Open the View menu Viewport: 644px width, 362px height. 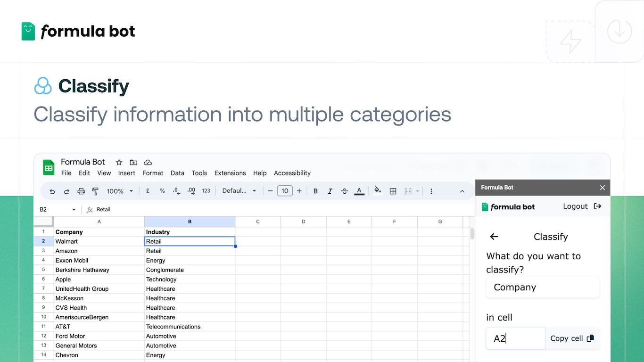[x=104, y=173]
